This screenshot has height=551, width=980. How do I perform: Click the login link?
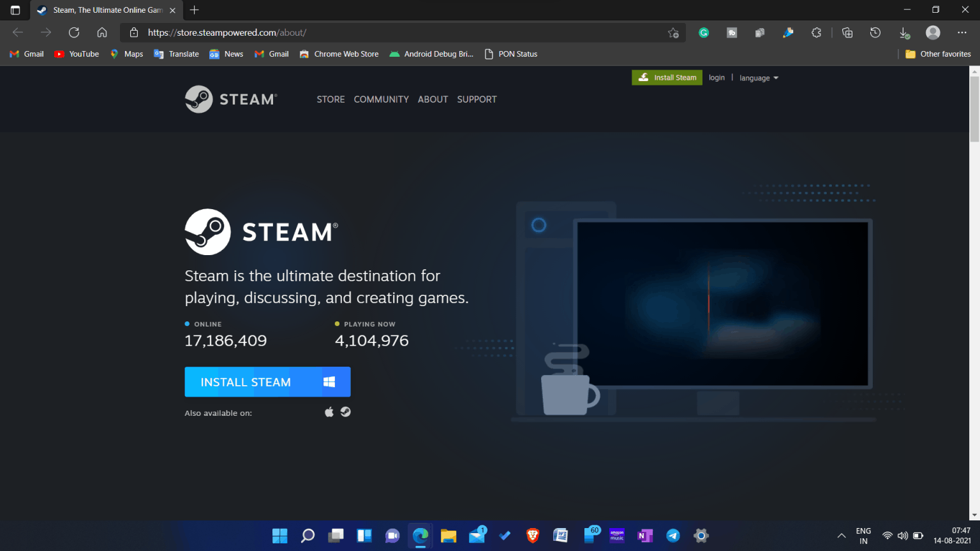[716, 78]
